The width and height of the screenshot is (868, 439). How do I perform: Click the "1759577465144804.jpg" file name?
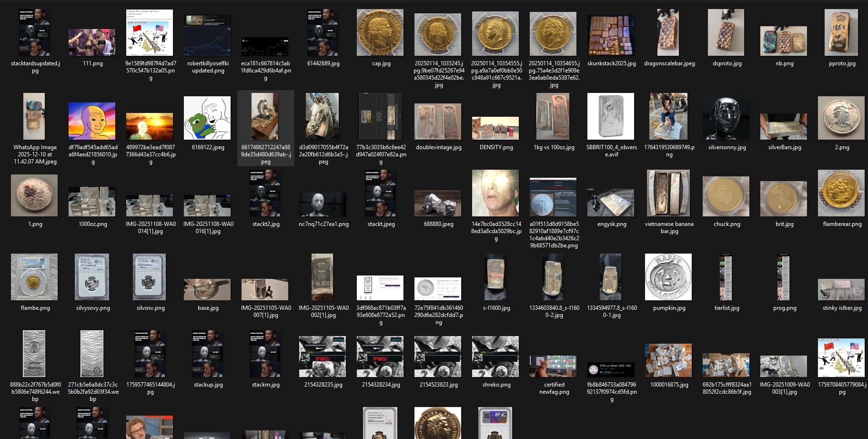[151, 388]
